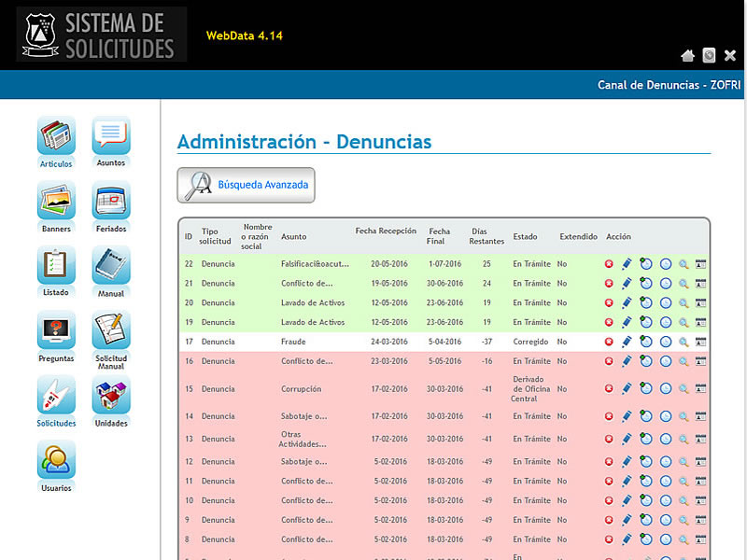Open the Feriados calendar icon

[111, 201]
